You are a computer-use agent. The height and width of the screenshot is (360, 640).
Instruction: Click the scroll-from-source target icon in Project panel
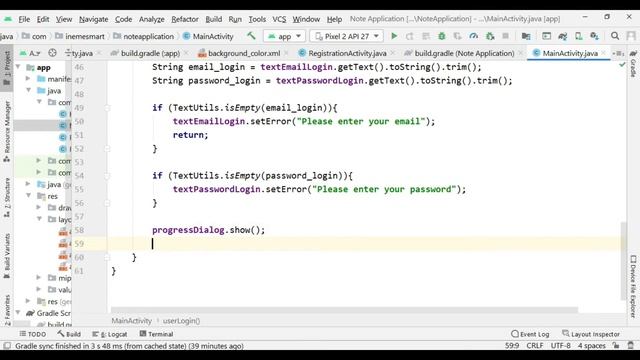point(52,53)
